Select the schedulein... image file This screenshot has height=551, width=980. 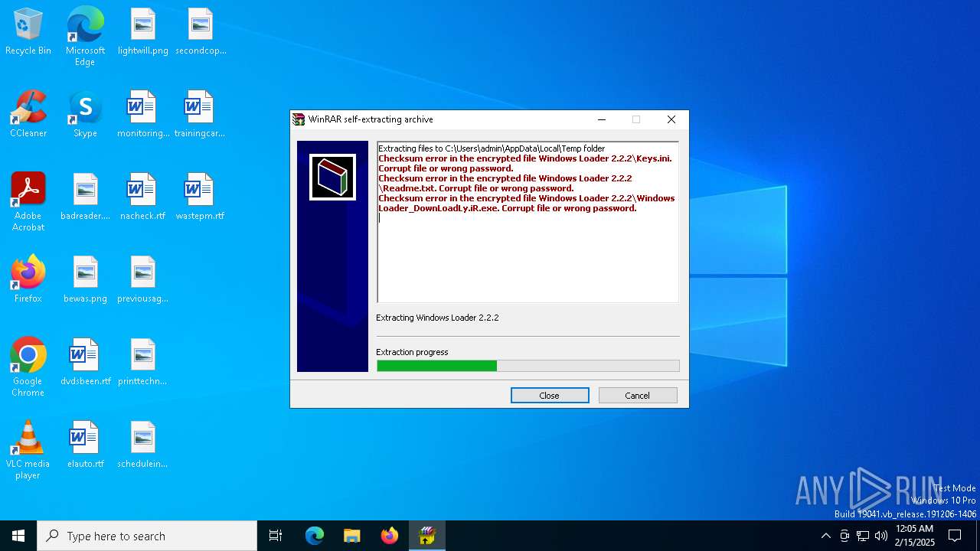coord(143,445)
